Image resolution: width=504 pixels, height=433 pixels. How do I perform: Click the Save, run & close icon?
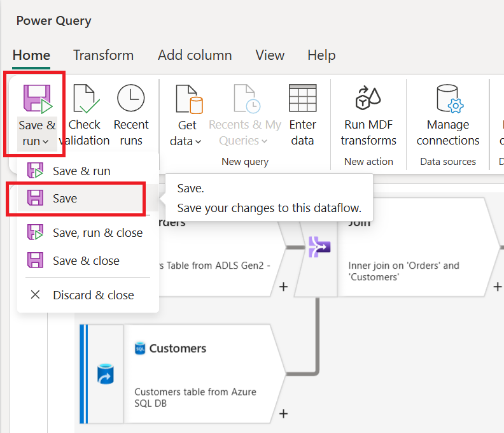(x=35, y=232)
